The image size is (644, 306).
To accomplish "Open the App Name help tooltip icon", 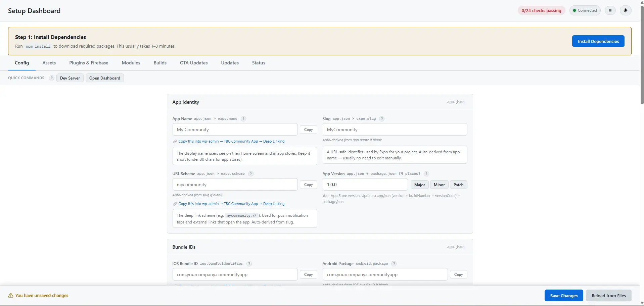I will tap(243, 119).
